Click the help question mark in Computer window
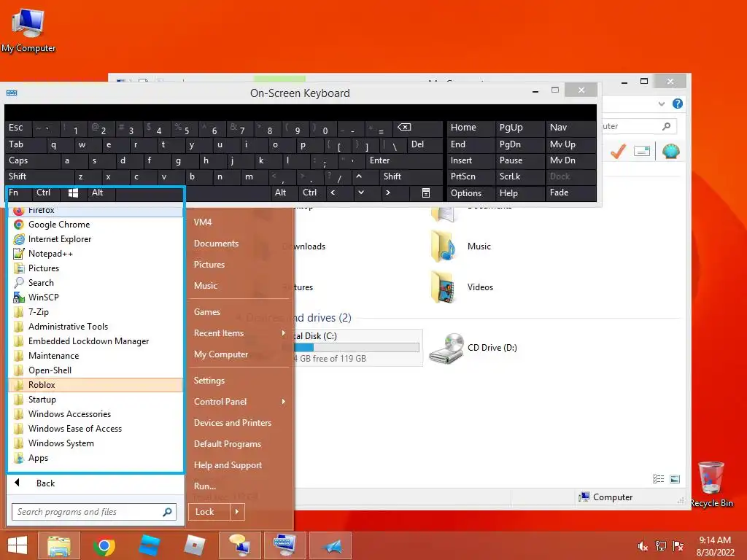 (677, 104)
